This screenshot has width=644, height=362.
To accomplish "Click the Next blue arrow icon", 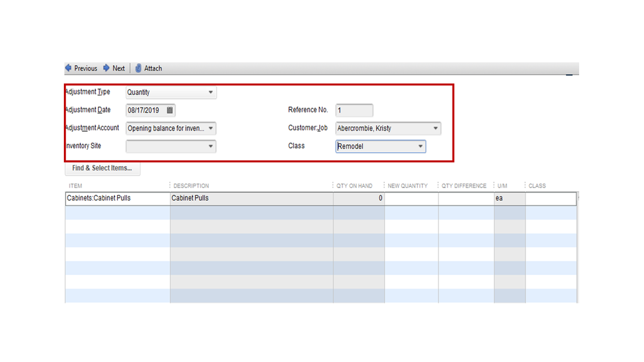I will coord(106,68).
